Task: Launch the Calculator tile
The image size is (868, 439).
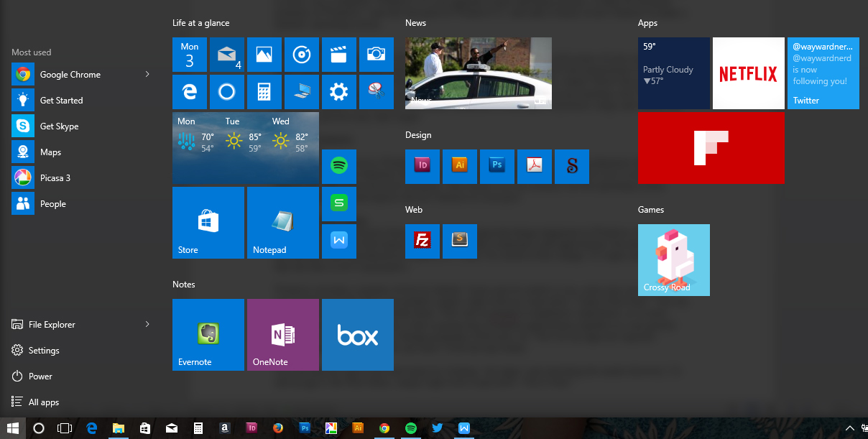Action: point(264,92)
